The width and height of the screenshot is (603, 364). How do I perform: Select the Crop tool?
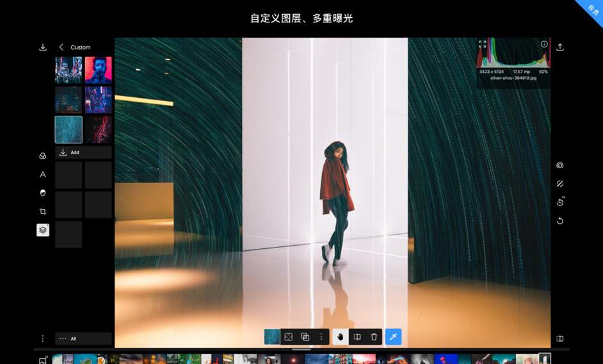pyautogui.click(x=43, y=211)
